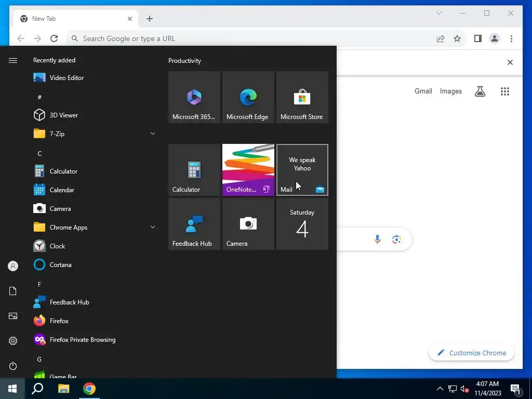
Task: Open Video Editor from Recently added
Action: 94,78
